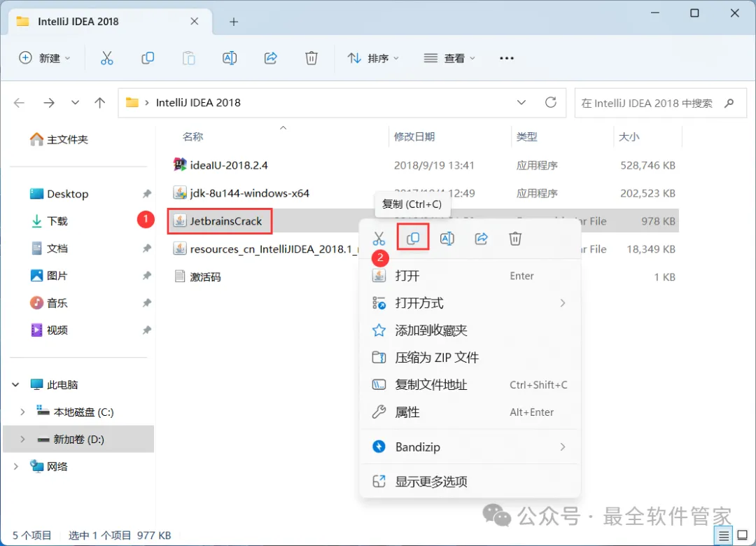Click the Paste icon in the top toolbar
Viewport: 756px width, 546px height.
(188, 58)
